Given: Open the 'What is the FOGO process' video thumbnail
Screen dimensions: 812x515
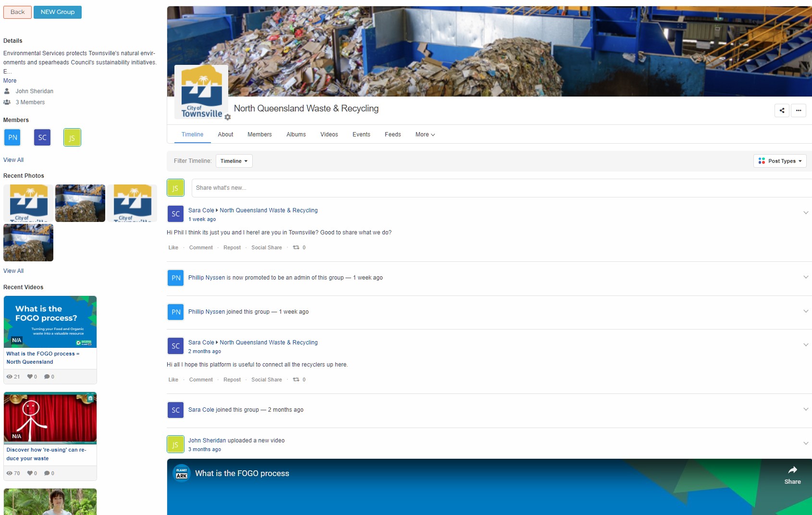Looking at the screenshot, I should (50, 321).
